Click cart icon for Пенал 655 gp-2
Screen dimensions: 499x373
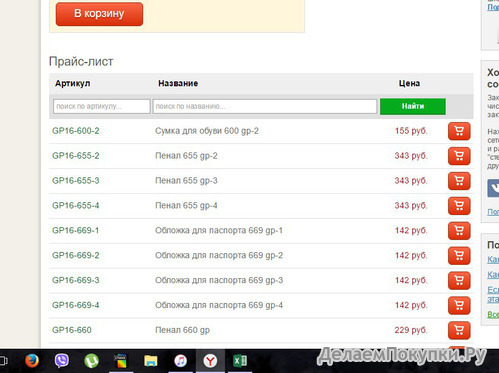click(459, 156)
